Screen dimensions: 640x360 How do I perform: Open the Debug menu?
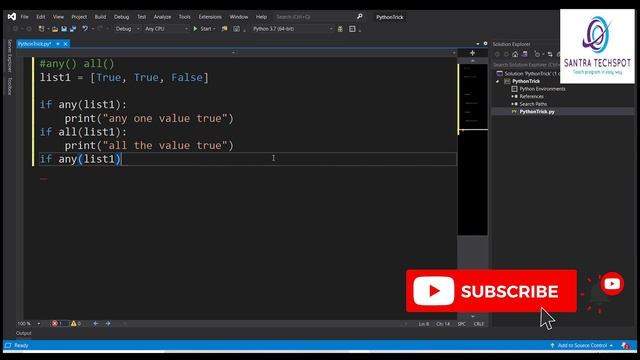coord(121,17)
